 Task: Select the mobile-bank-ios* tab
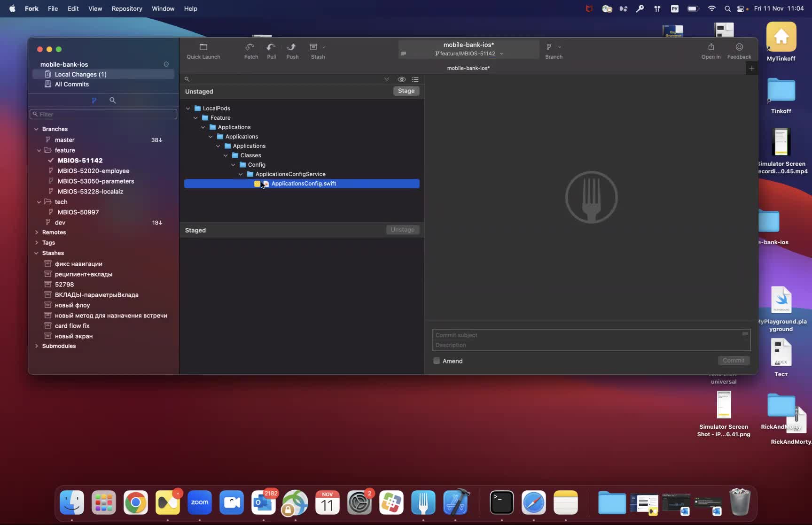(468, 68)
